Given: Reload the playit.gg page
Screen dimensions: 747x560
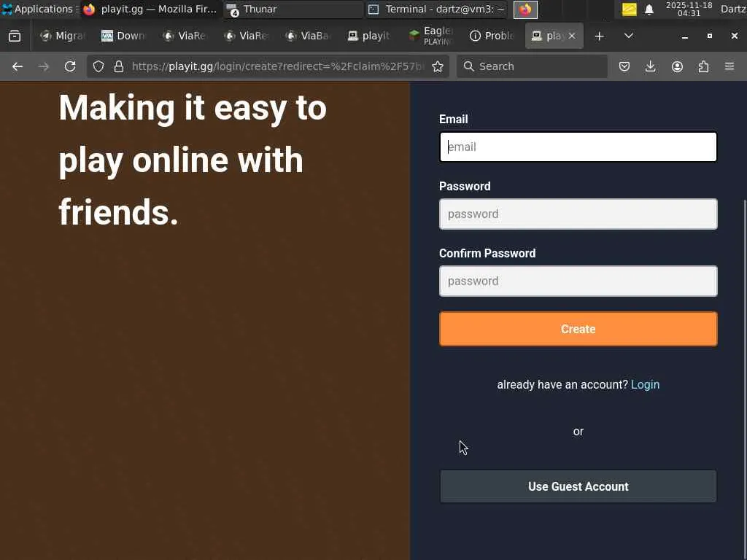Looking at the screenshot, I should 70,66.
